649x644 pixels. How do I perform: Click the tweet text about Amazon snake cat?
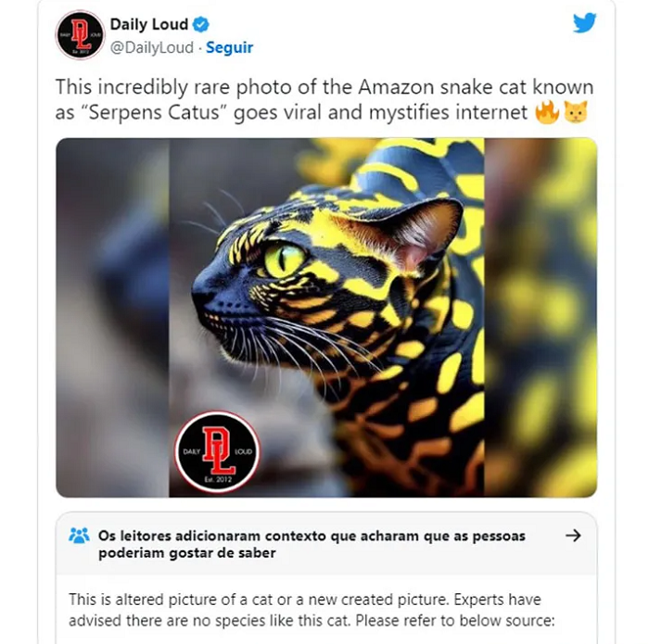tap(324, 100)
